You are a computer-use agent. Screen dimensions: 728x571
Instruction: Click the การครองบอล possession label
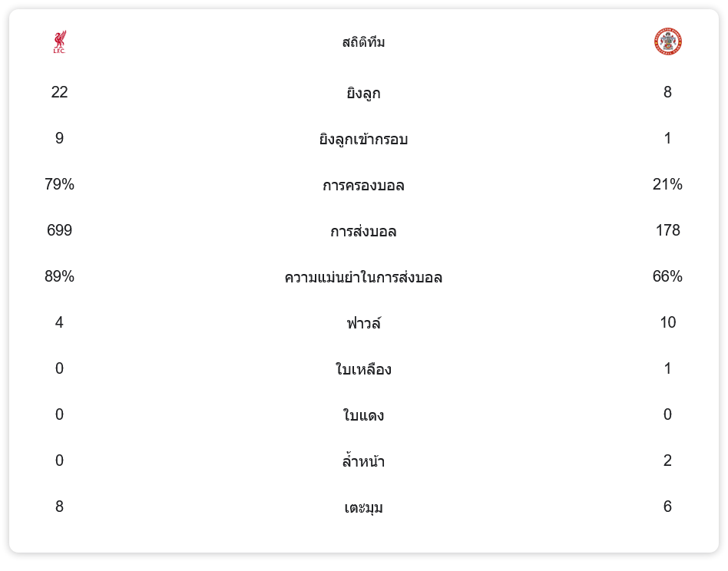pyautogui.click(x=363, y=185)
